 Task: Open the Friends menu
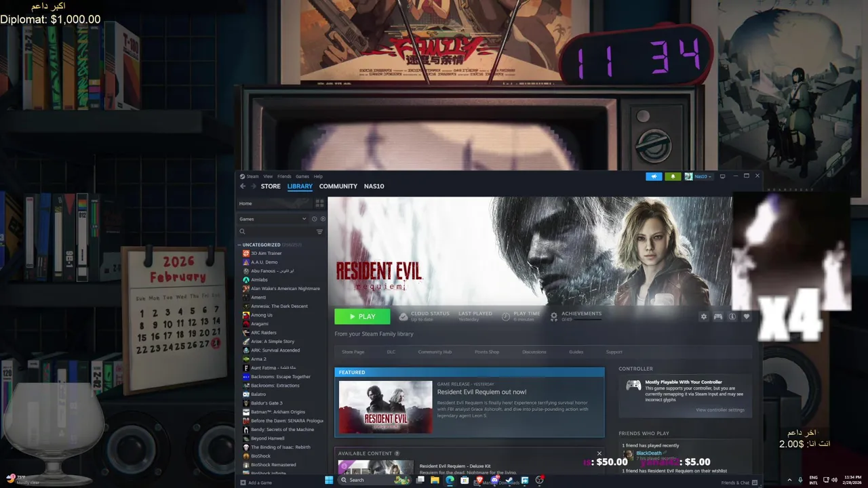point(284,176)
